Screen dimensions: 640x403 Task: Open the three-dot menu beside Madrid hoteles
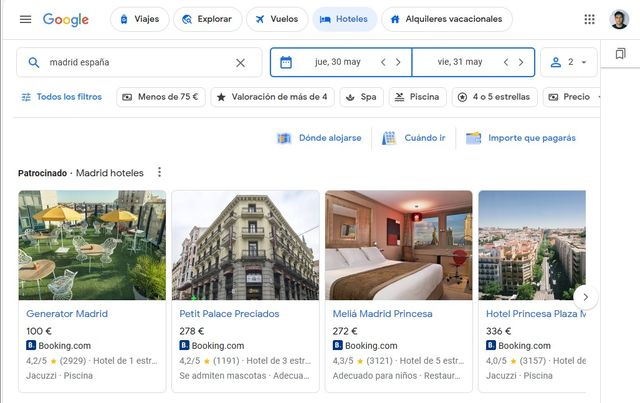pos(159,173)
